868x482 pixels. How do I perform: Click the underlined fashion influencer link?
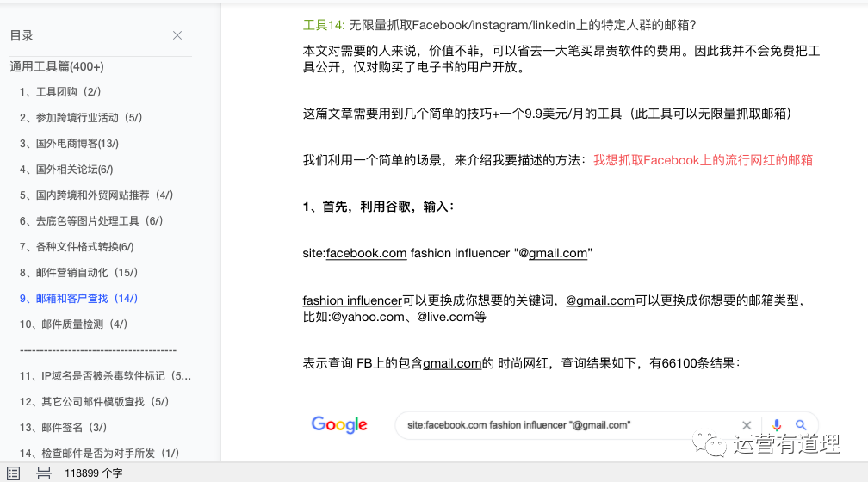pyautogui.click(x=352, y=300)
